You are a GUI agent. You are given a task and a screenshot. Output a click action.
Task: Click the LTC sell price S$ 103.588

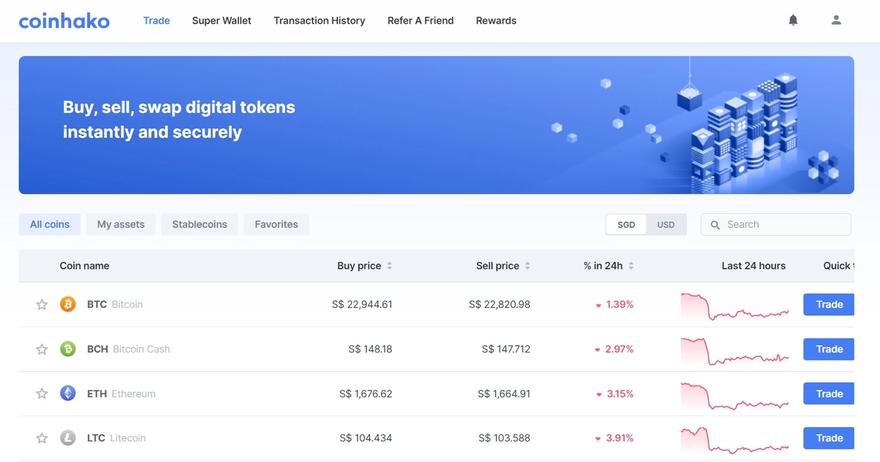pyautogui.click(x=504, y=438)
